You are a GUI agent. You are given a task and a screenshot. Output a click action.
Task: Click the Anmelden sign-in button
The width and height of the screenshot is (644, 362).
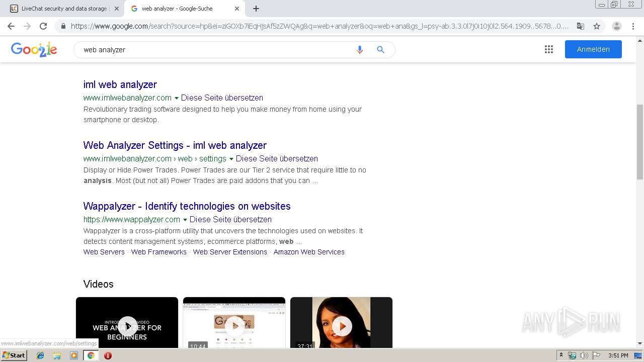click(x=593, y=49)
